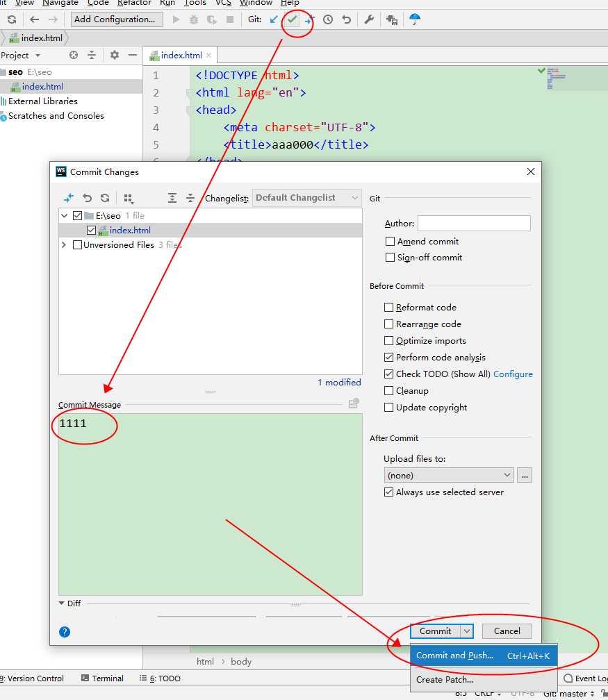Uncheck the E:\seo folder checkbox
The width and height of the screenshot is (608, 700).
tap(77, 215)
